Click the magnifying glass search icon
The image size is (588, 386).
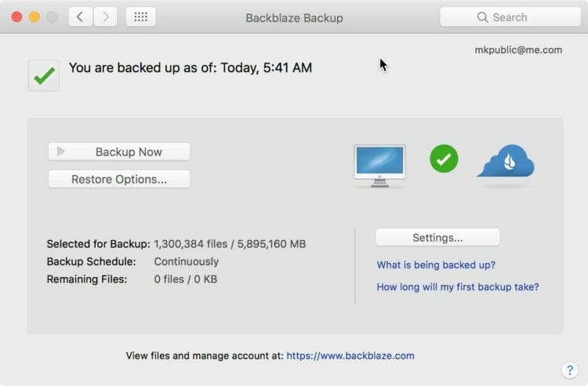coord(482,17)
